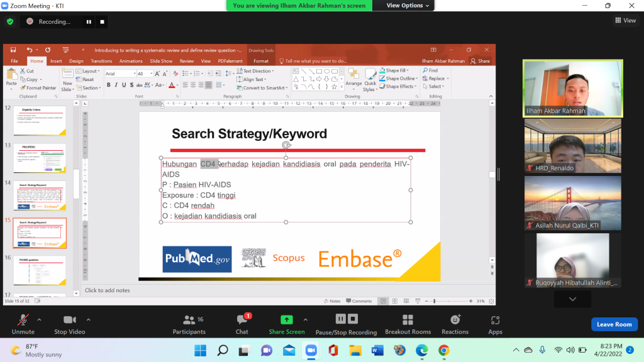Toggle the Notes pane button
Viewport: 644px width, 362px height.
tap(332, 301)
